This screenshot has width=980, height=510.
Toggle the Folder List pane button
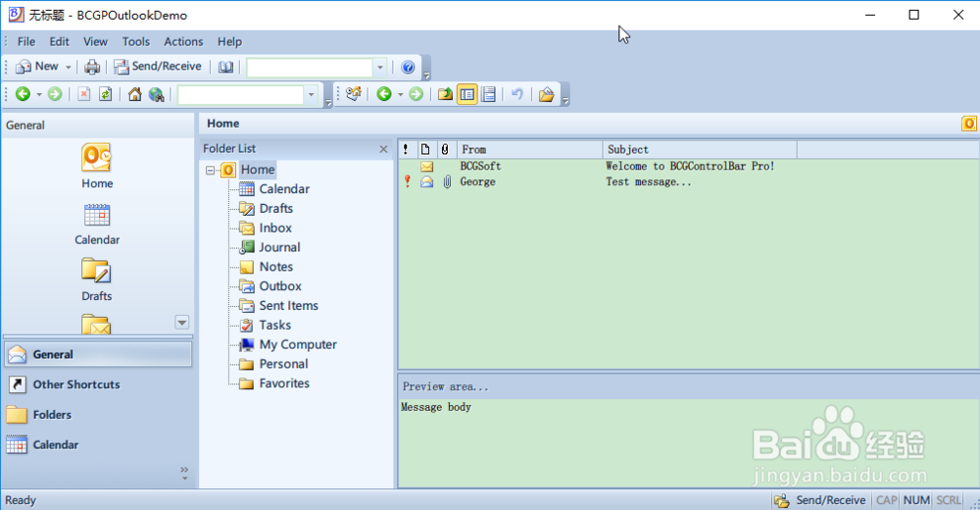(x=466, y=94)
